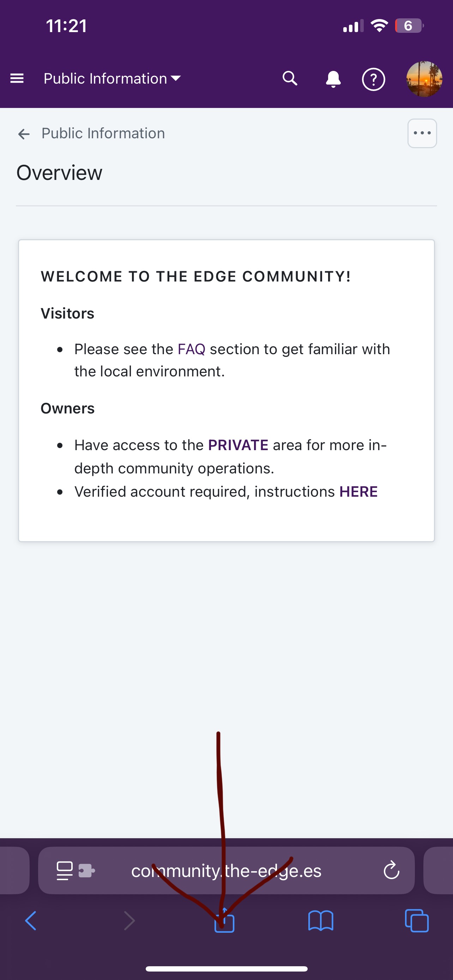
Task: Tap the community.the-edge.es address bar
Action: click(226, 870)
